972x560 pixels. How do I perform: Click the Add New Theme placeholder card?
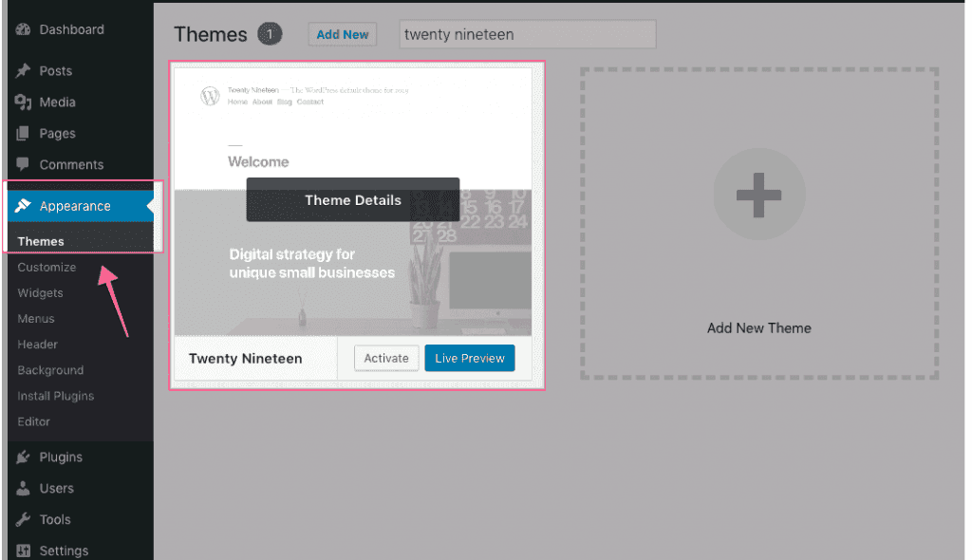[759, 223]
